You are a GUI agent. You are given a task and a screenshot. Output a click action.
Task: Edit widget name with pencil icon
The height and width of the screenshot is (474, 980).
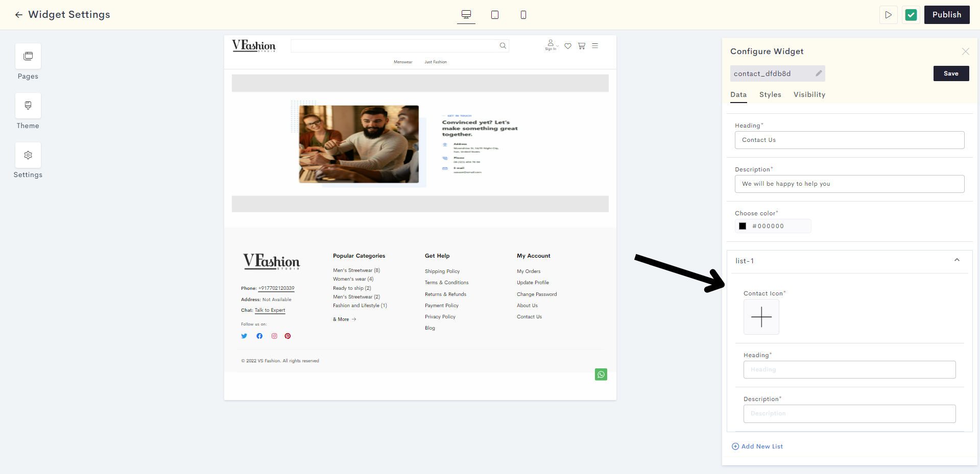click(x=819, y=73)
